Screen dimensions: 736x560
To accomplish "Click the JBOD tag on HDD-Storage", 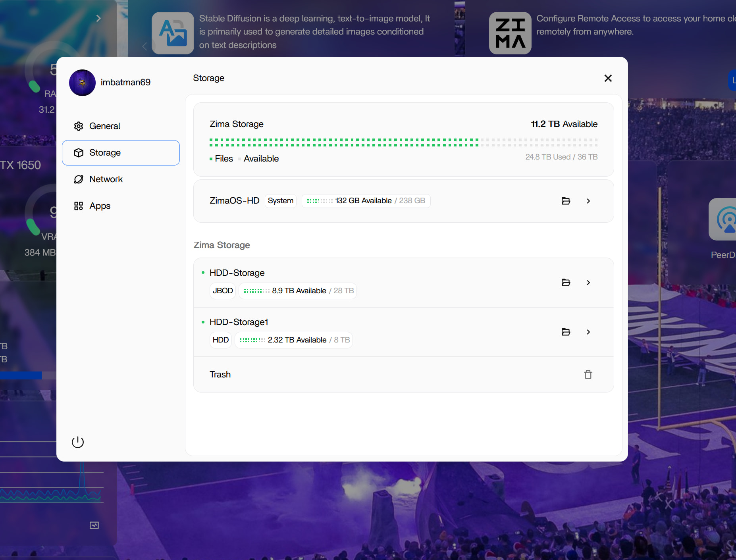I will coord(223,291).
